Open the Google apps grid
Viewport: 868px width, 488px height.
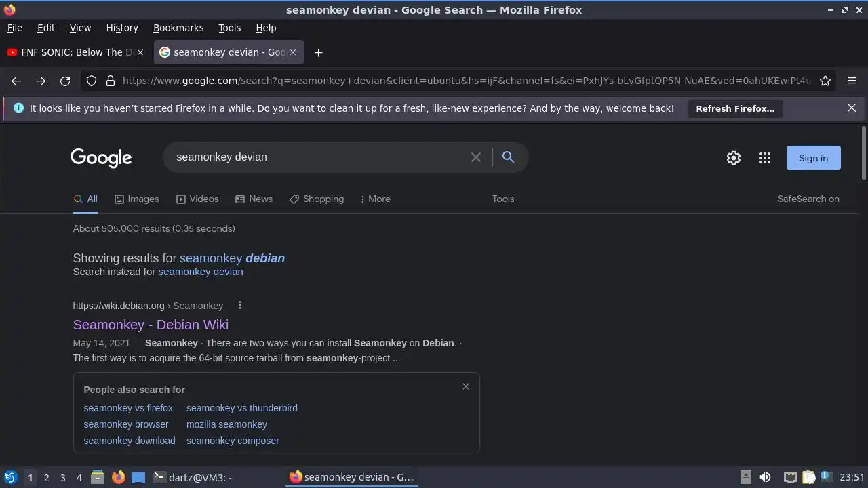click(765, 158)
